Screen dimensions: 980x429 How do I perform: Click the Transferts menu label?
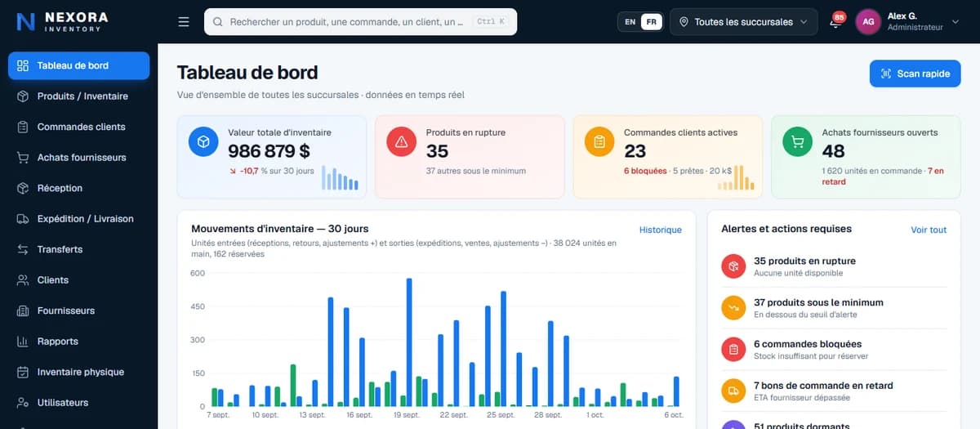[60, 249]
